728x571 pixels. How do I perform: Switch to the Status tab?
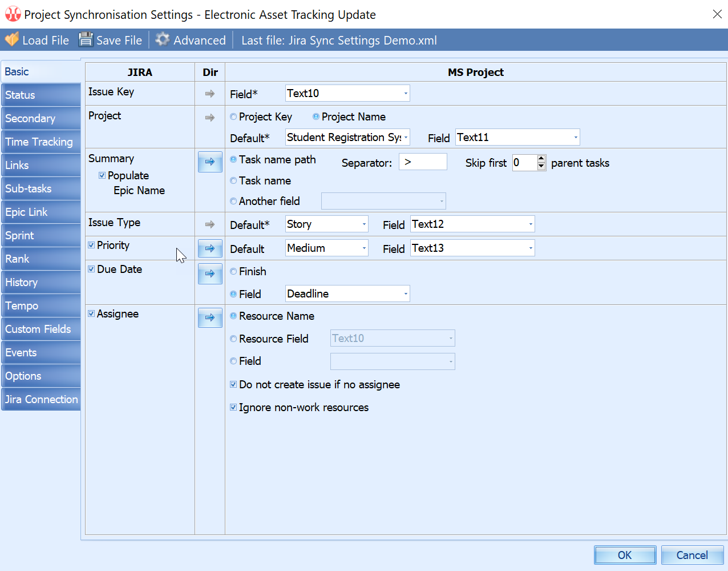pyautogui.click(x=41, y=95)
